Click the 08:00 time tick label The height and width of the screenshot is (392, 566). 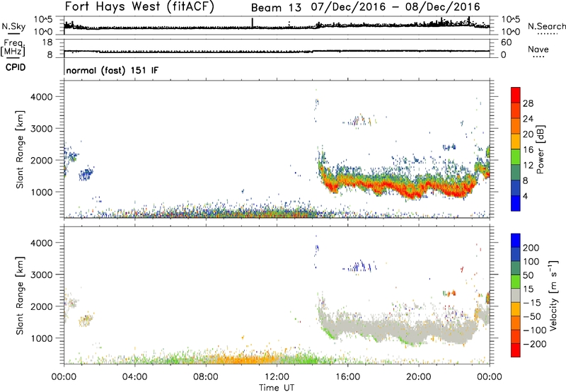coord(206,377)
